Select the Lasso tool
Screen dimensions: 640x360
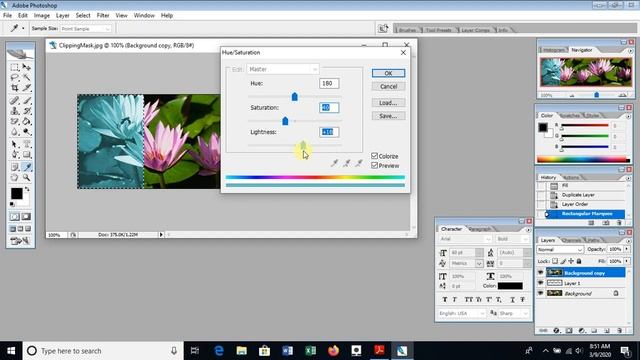point(15,77)
